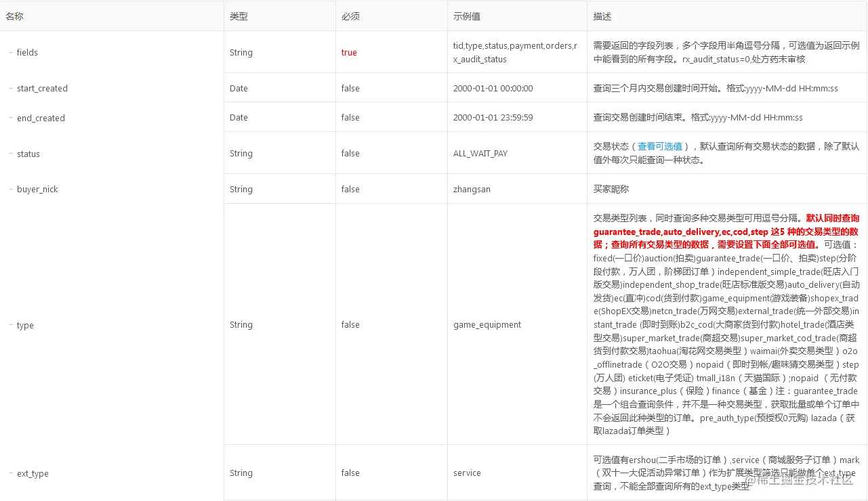Click the 必须 column header
Viewport: 868px width, 501px height.
(x=350, y=16)
